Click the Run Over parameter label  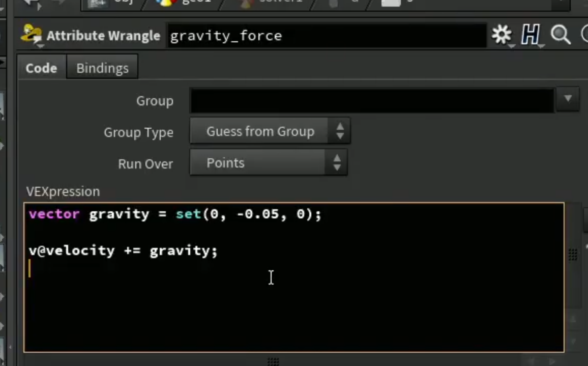pos(145,164)
